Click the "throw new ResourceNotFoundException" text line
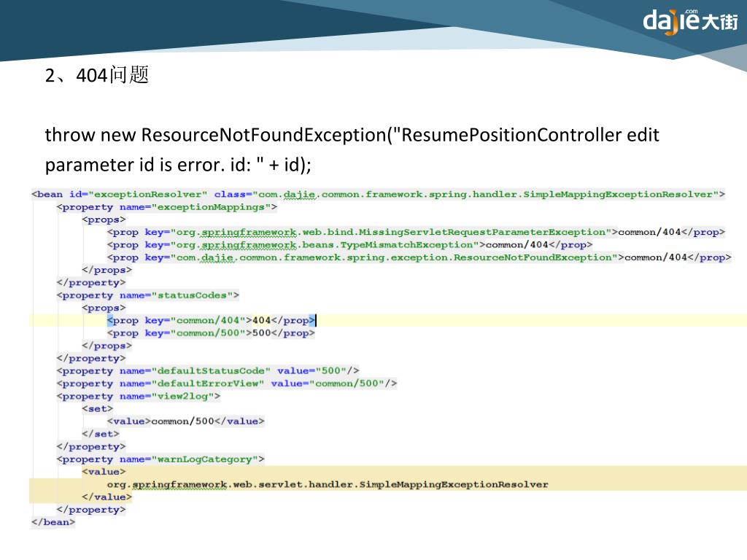This screenshot has width=747, height=560. [x=352, y=135]
